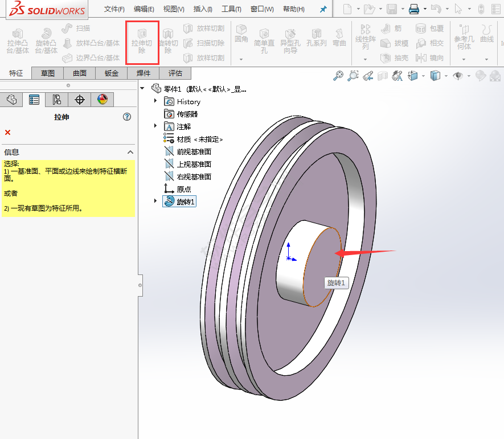Open the Linear Pattern dropdown arrow
This screenshot has width=504, height=439.
[365, 59]
